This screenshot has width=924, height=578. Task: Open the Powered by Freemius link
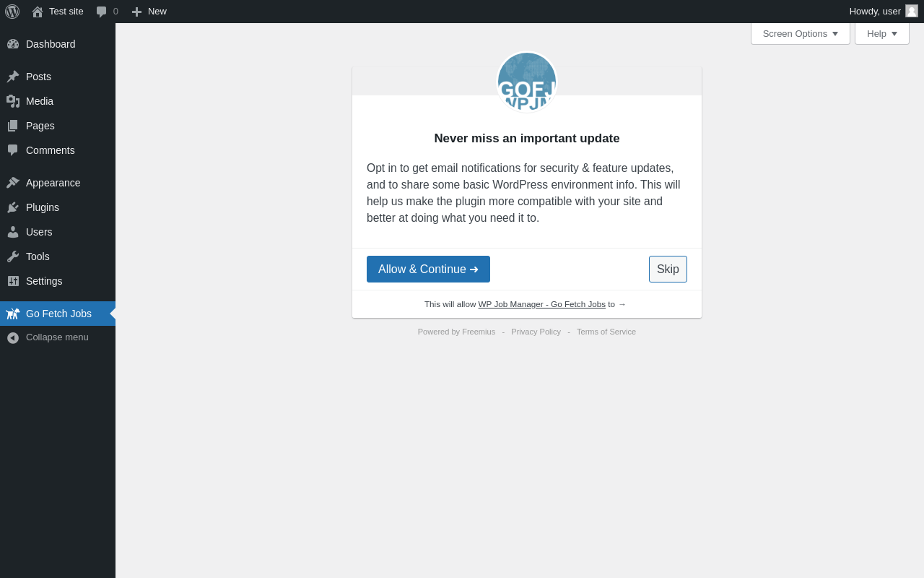pos(456,332)
